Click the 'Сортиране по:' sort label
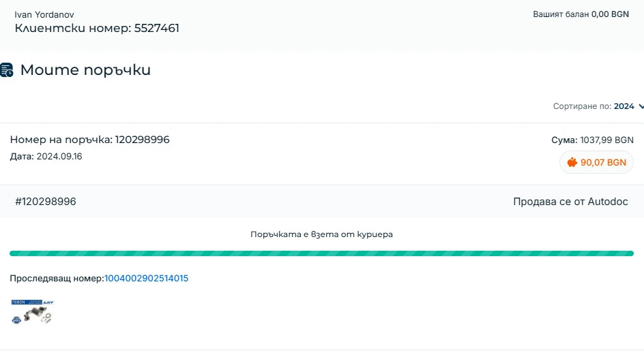The height and width of the screenshot is (357, 644). pyautogui.click(x=582, y=106)
